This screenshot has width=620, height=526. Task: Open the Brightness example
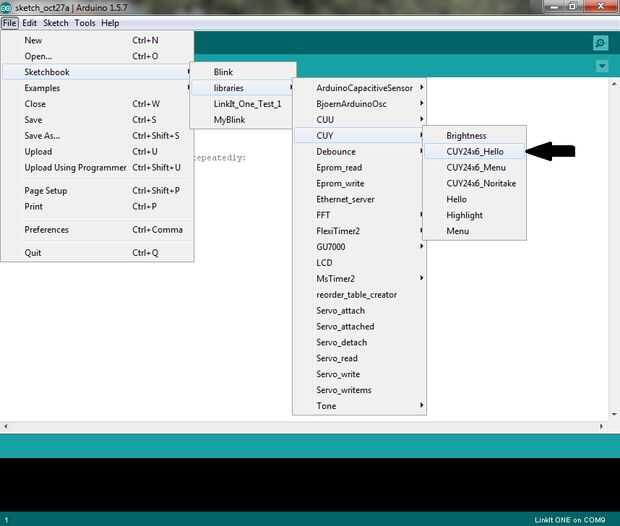[x=474, y=136]
